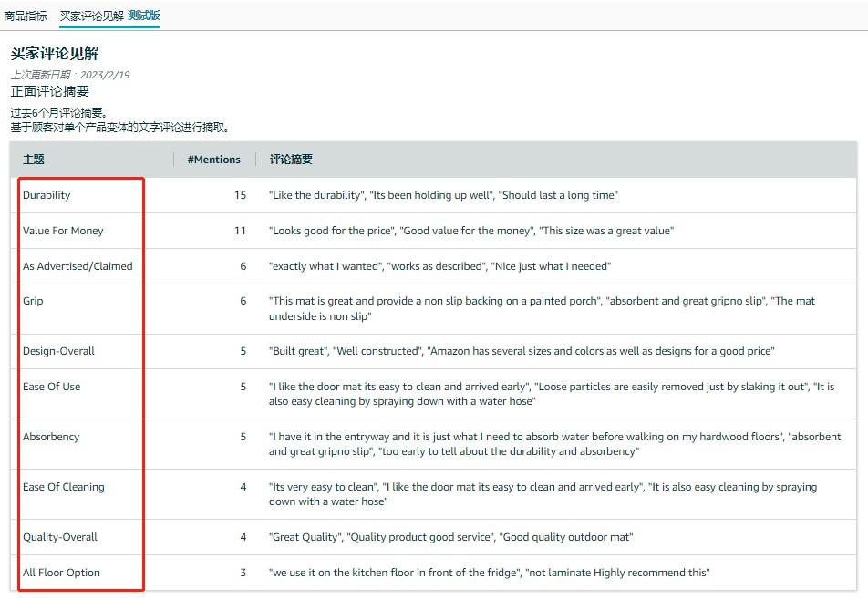The height and width of the screenshot is (610, 868).
Task: Select the mentions count for Ease Of Use
Action: tap(243, 387)
